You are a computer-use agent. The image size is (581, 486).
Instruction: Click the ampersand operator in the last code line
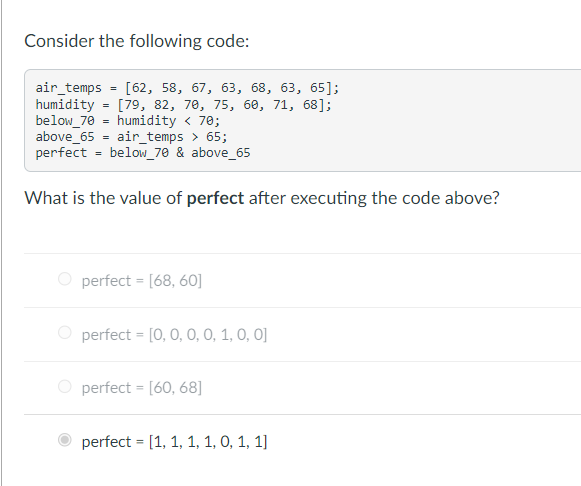(x=180, y=153)
